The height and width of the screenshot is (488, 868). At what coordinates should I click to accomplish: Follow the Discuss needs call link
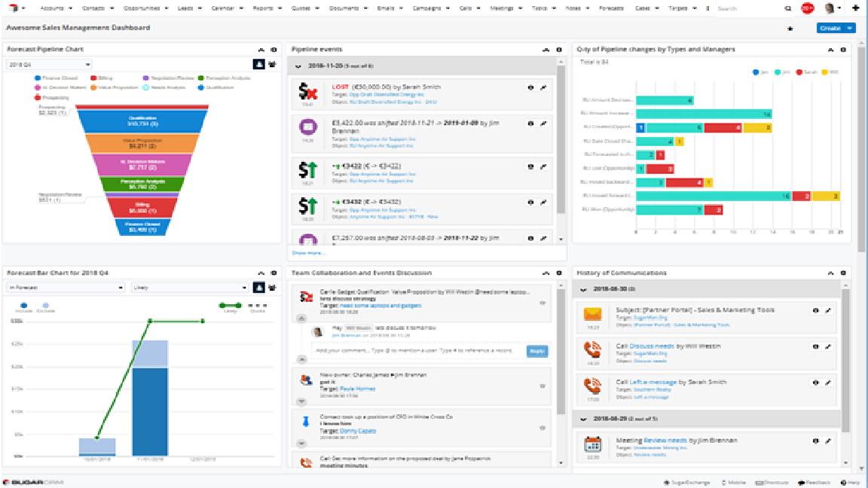pos(652,346)
